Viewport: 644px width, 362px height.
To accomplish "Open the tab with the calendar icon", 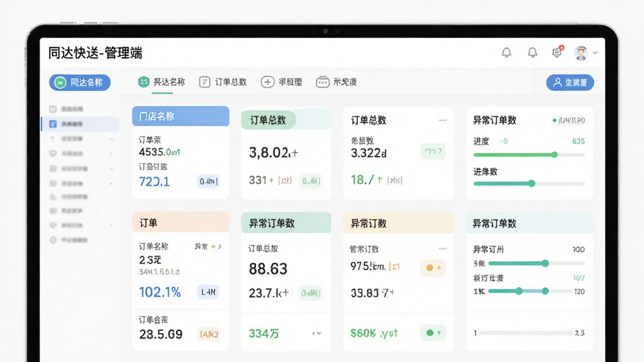I will click(x=336, y=82).
